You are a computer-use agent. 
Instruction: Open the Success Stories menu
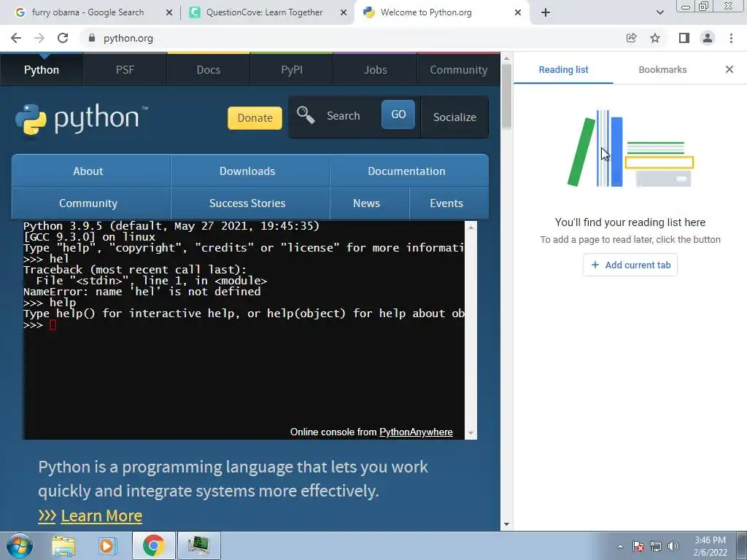click(x=247, y=203)
